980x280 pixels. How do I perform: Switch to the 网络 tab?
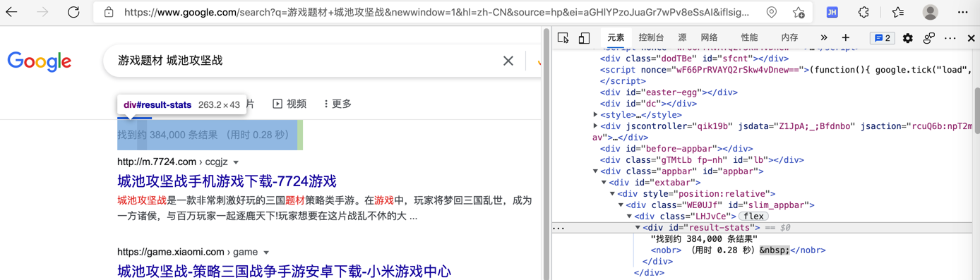(x=709, y=38)
